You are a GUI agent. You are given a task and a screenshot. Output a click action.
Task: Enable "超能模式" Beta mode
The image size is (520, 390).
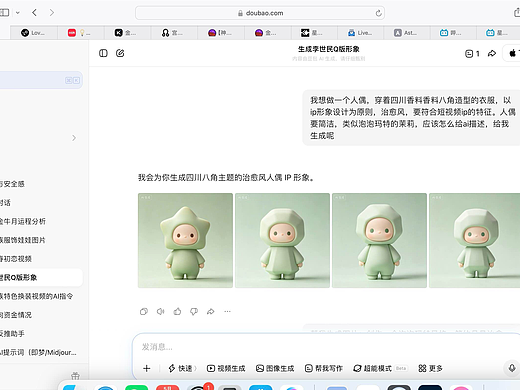[380, 368]
